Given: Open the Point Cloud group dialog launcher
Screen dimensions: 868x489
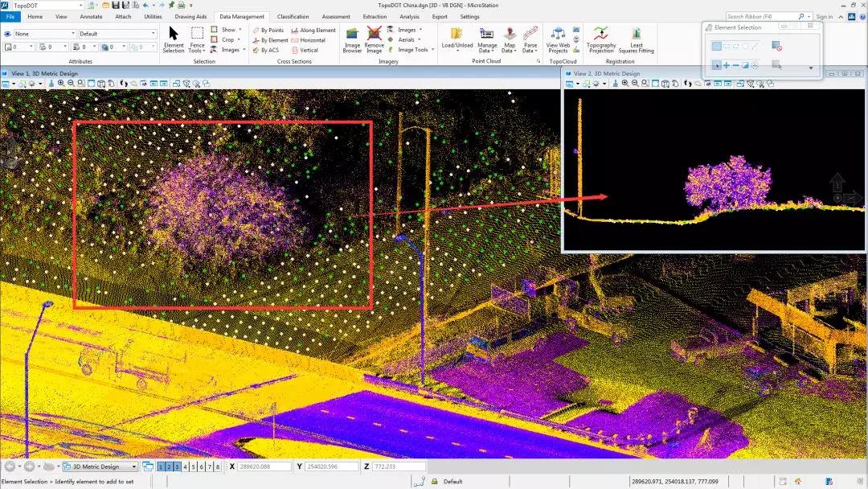Looking at the screenshot, I should (x=538, y=61).
